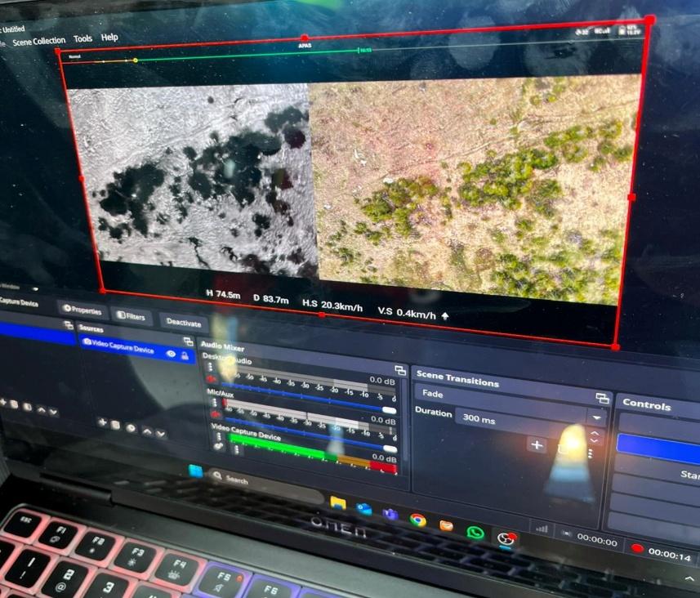
Task: Open Video Capture Device audio options dots in mixer
Action: point(218,436)
